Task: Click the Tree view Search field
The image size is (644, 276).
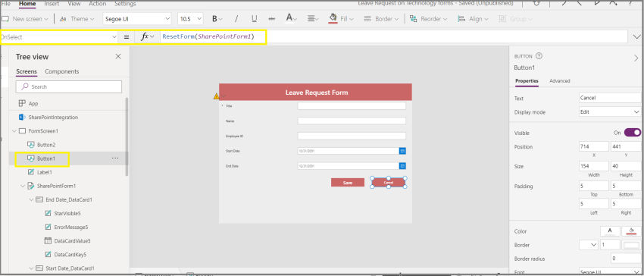Action: (69, 86)
